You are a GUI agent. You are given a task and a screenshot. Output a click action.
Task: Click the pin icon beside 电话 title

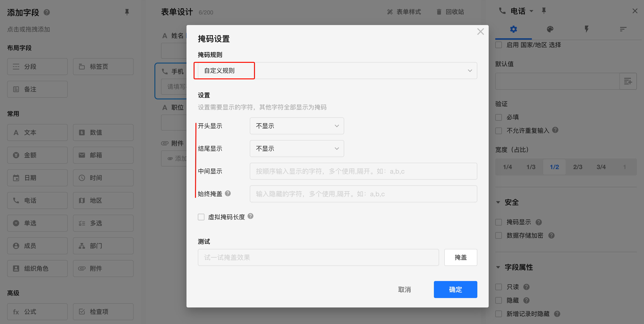tap(544, 11)
